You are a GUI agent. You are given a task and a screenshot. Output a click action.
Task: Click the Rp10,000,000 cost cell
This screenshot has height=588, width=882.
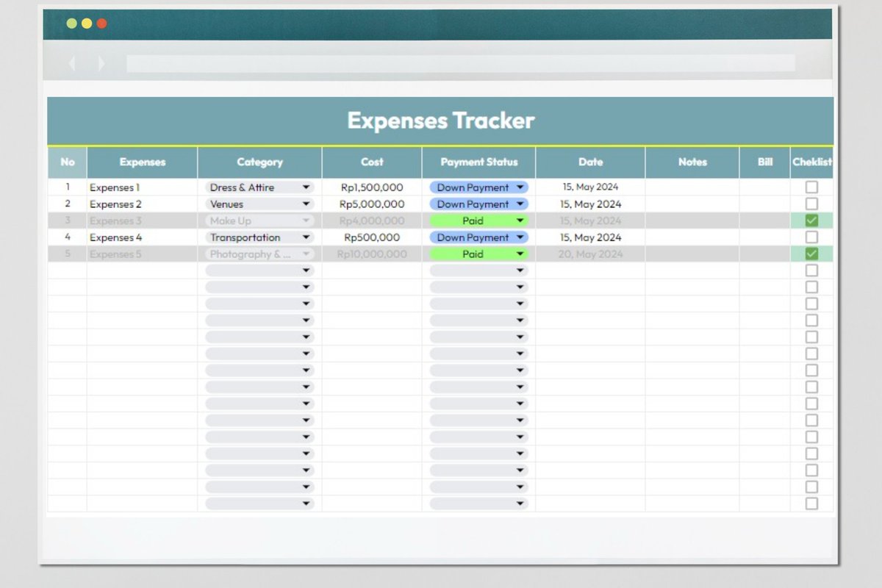(372, 254)
